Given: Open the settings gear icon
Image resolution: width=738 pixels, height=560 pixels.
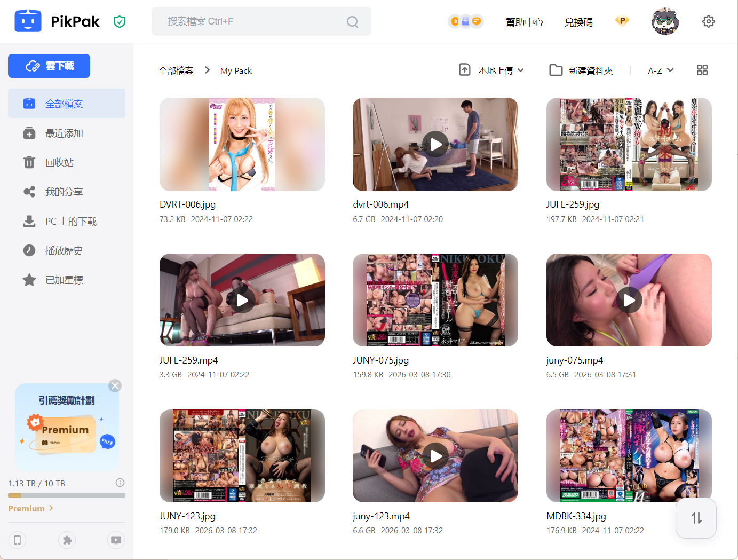Looking at the screenshot, I should (x=708, y=21).
